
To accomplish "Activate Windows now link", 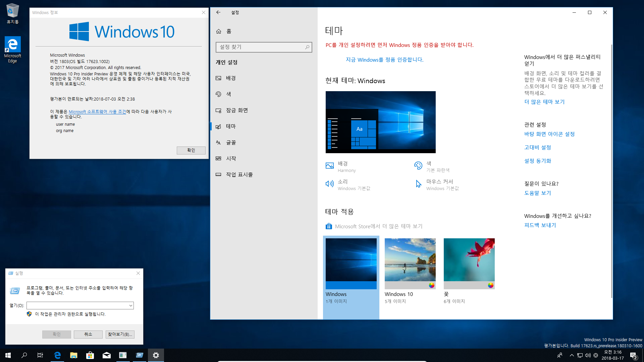I will coord(384,60).
